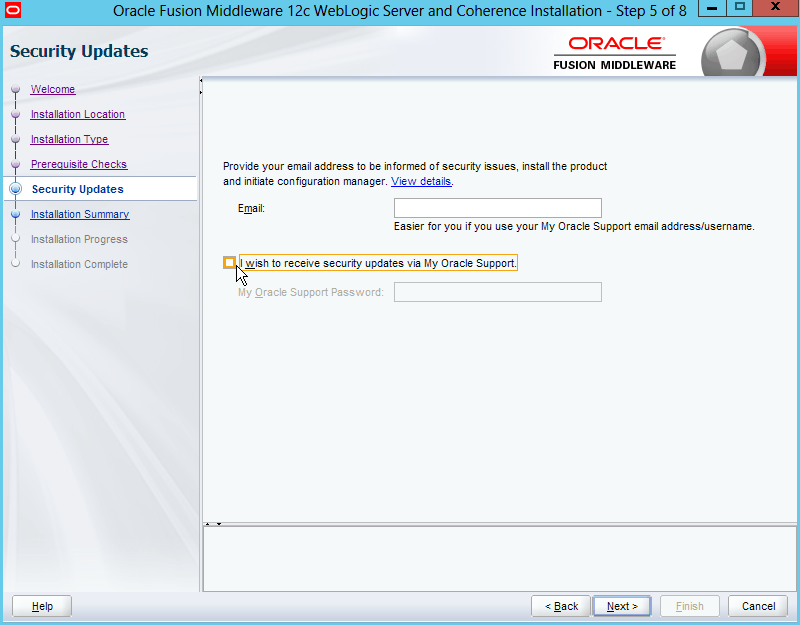Open the View details link
Viewport: 800px width, 625px height.
pyautogui.click(x=421, y=181)
